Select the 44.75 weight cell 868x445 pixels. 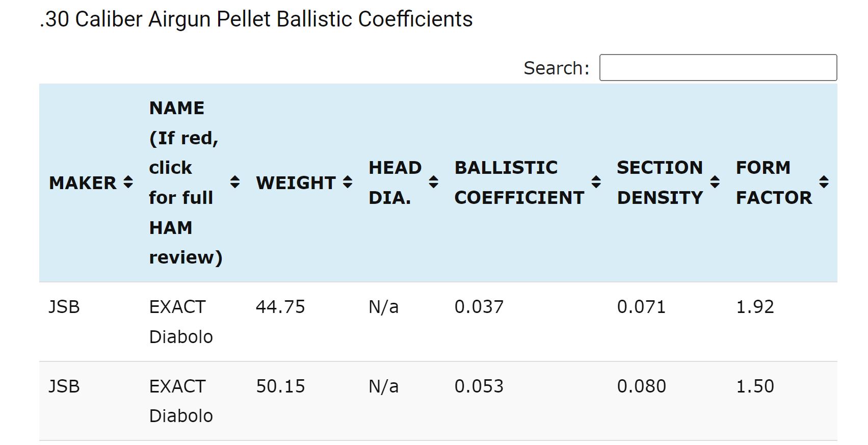(280, 307)
